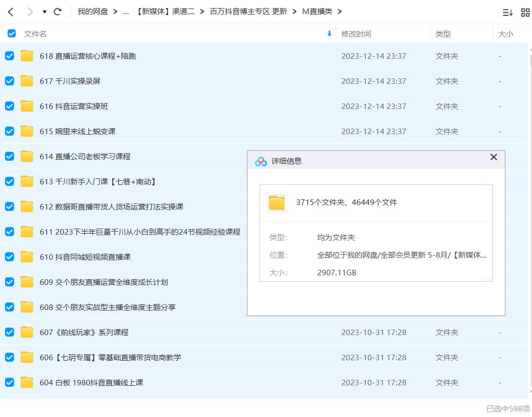The width and height of the screenshot is (532, 417).
Task: Click the blue sort arrow in 文件名 column
Action: [x=329, y=34]
